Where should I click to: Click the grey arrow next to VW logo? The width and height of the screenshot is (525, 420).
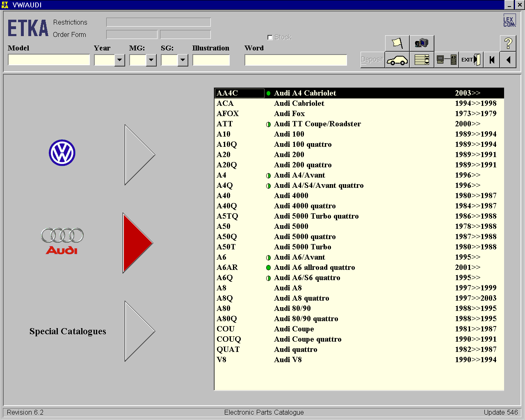click(139, 155)
